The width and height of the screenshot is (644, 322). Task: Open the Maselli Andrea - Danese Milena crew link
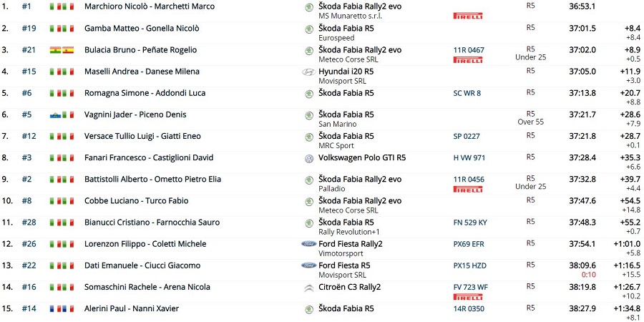(142, 72)
